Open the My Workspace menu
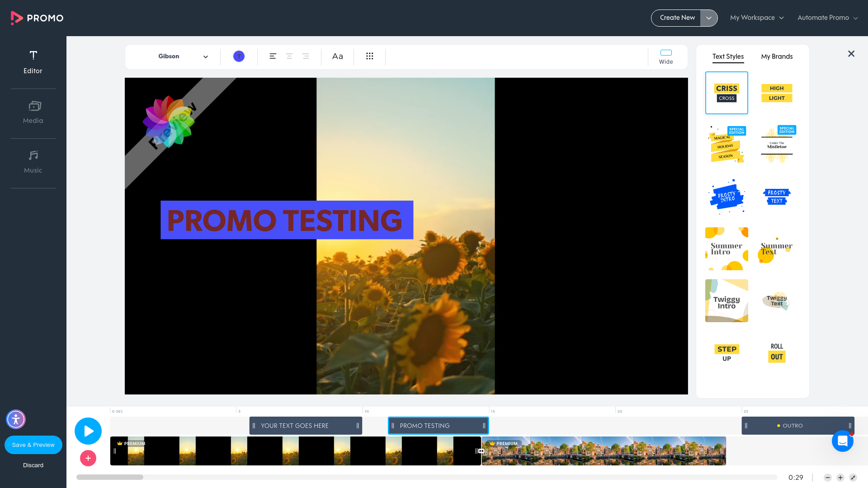The image size is (868, 488). (757, 18)
